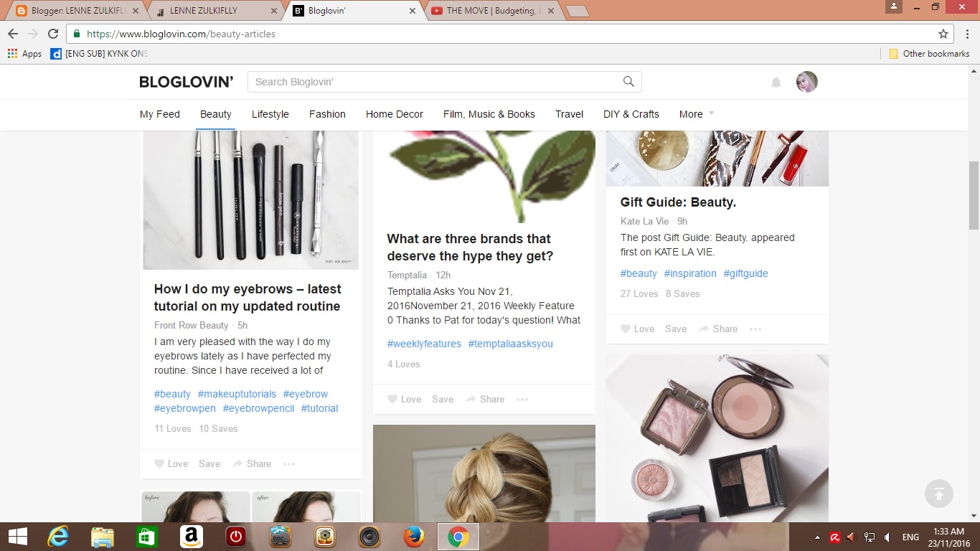Viewport: 980px width, 551px height.
Task: Love the eyebrows tutorial post
Action: [x=171, y=463]
